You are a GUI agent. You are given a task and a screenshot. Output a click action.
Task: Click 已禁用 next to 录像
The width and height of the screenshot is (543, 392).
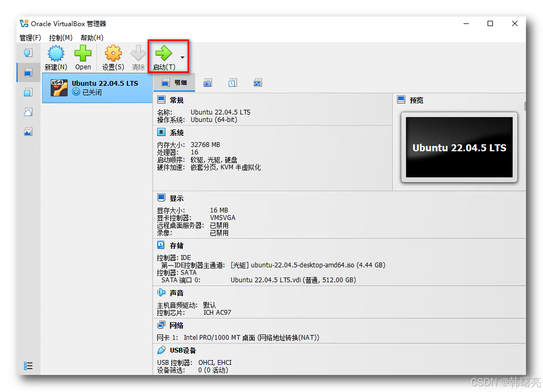[x=219, y=233]
